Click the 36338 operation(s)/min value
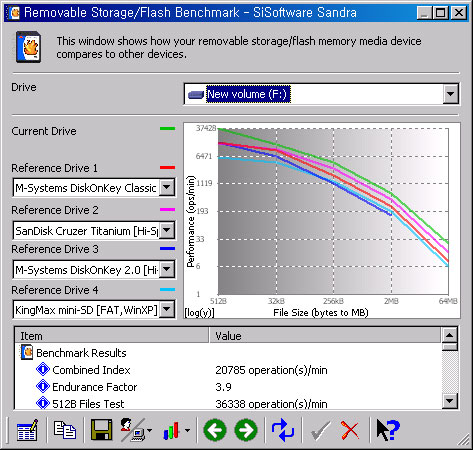Viewport: 473px width, 450px height. (271, 404)
